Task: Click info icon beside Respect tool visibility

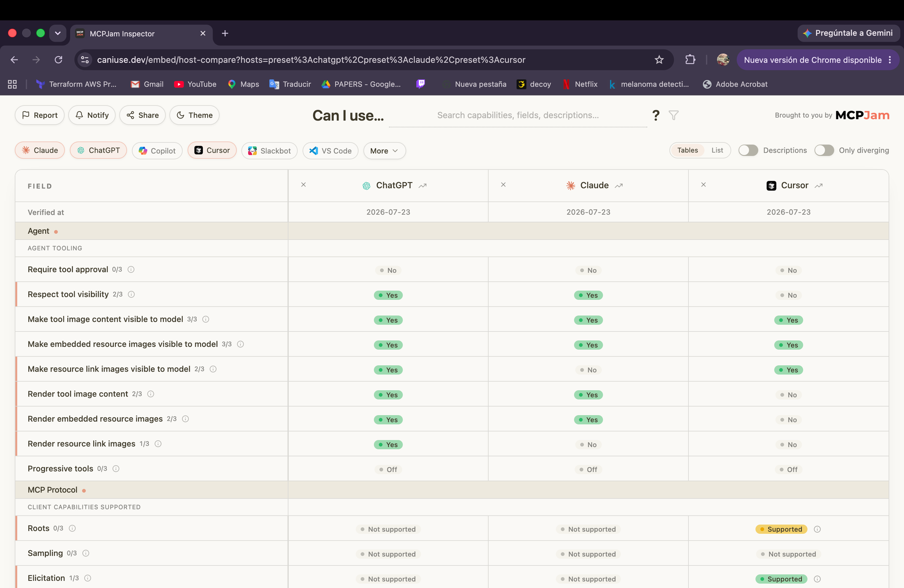Action: 131,294
